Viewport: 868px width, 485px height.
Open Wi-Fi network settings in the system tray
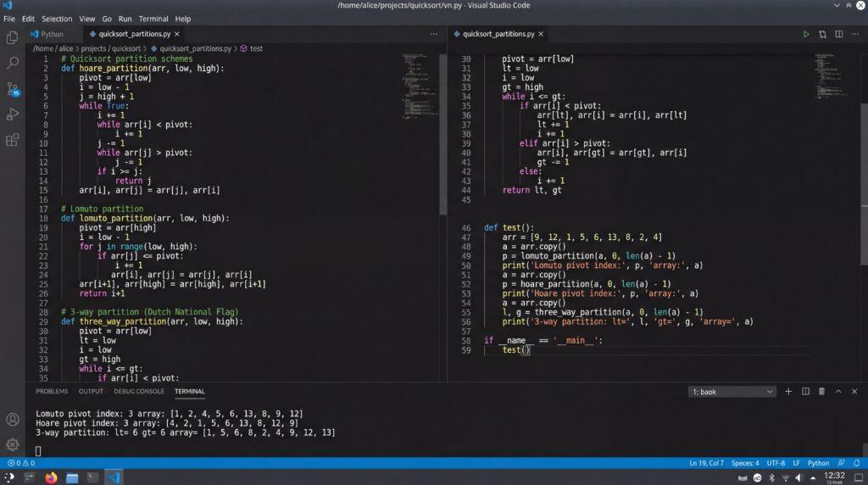pyautogui.click(x=786, y=478)
